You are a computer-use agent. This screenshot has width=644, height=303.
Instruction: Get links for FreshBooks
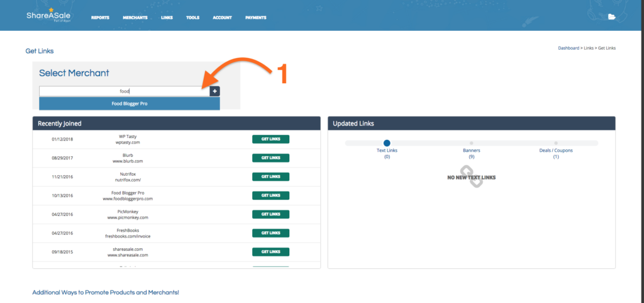click(270, 233)
